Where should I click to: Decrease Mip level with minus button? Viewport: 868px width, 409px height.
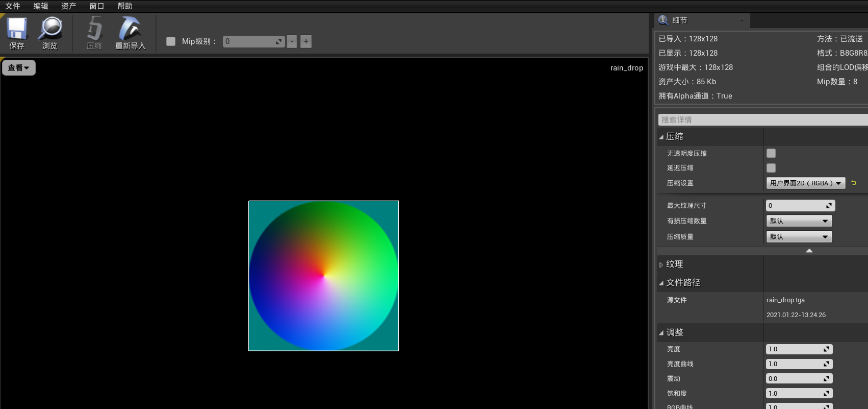pos(292,41)
